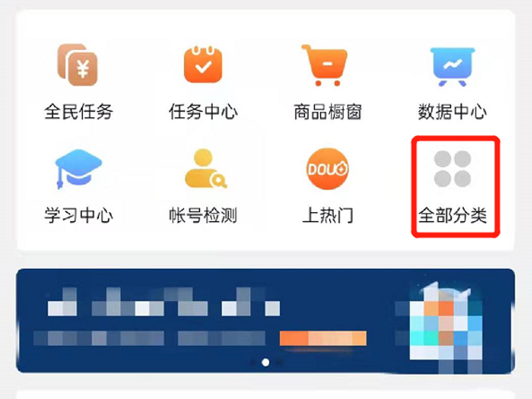Open the 全部分类 four-dot grid icon
The image size is (532, 399).
click(x=453, y=169)
